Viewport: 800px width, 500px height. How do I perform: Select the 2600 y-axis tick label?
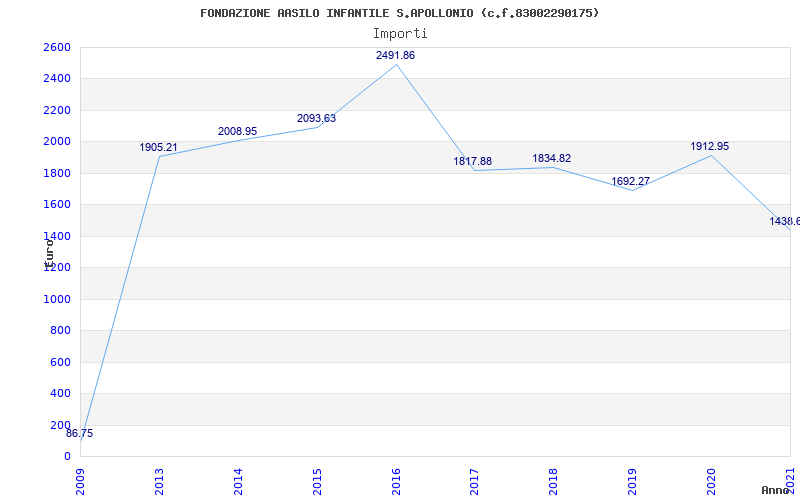click(57, 48)
